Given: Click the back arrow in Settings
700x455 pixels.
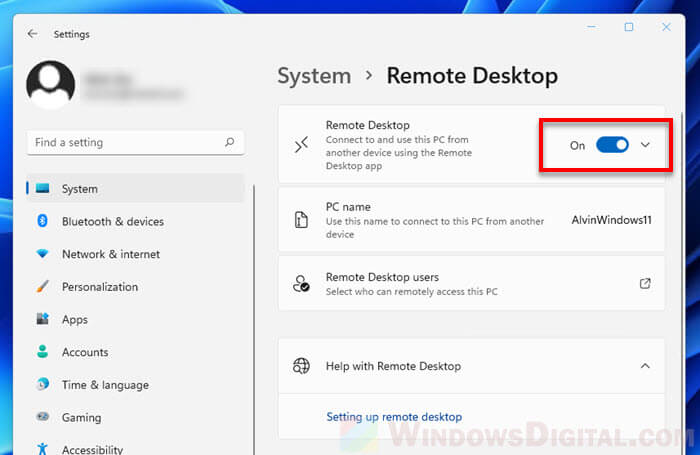Looking at the screenshot, I should (x=32, y=34).
